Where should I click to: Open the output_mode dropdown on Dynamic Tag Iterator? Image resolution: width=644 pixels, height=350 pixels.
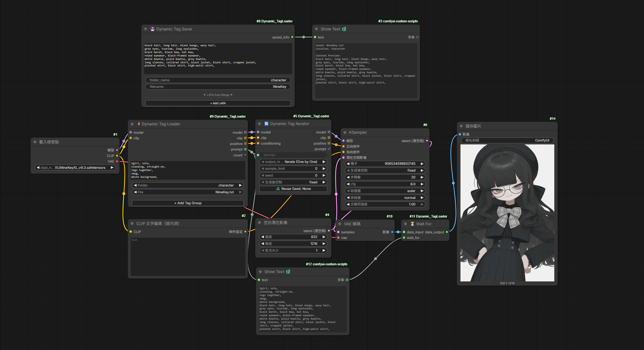tap(293, 162)
